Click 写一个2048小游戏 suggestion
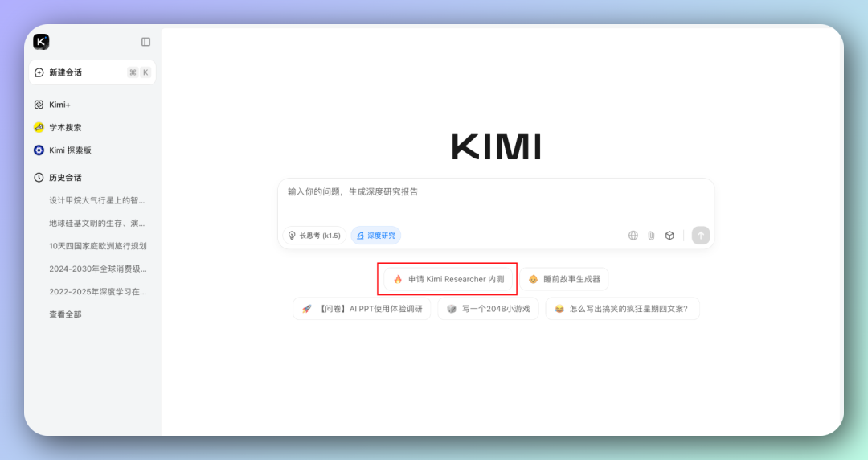868x460 pixels. pos(489,309)
